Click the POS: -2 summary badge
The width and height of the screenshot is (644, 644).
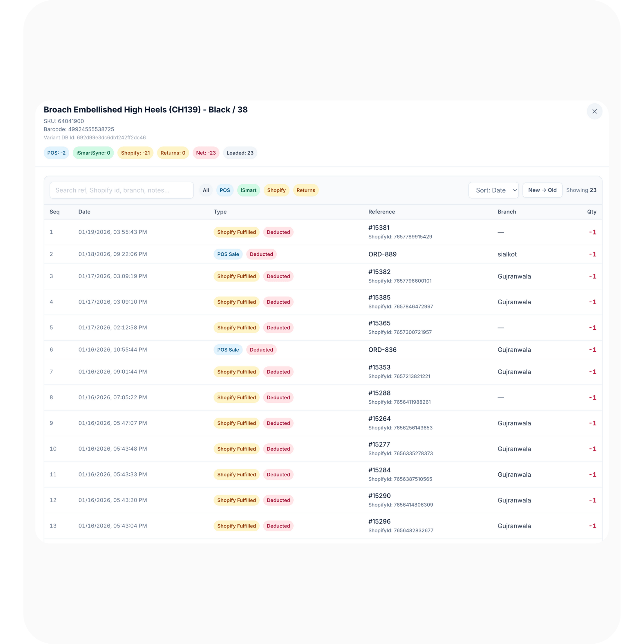point(56,153)
